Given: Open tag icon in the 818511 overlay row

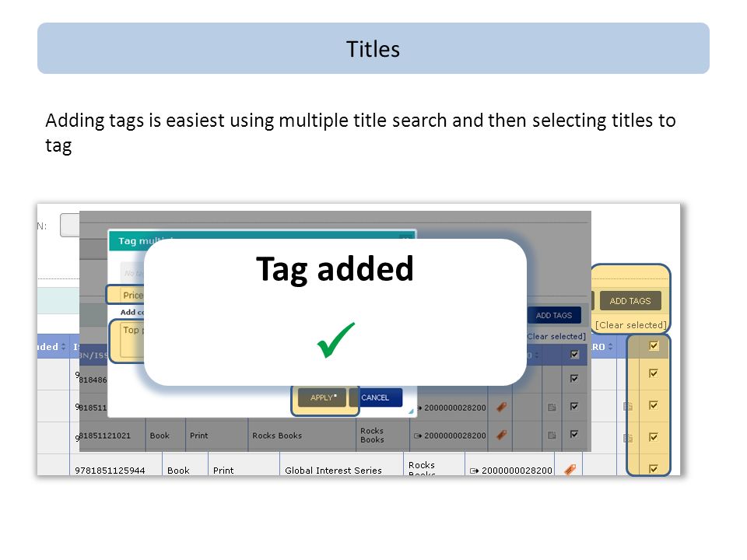Looking at the screenshot, I should (x=501, y=407).
